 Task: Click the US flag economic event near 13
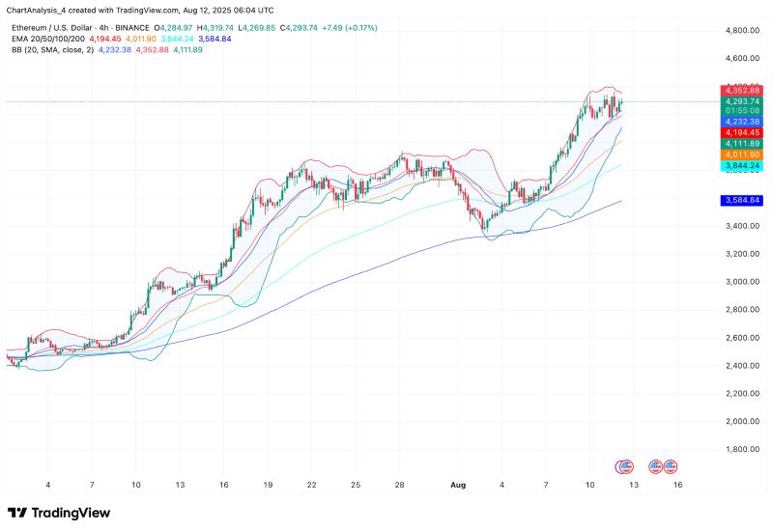[625, 465]
